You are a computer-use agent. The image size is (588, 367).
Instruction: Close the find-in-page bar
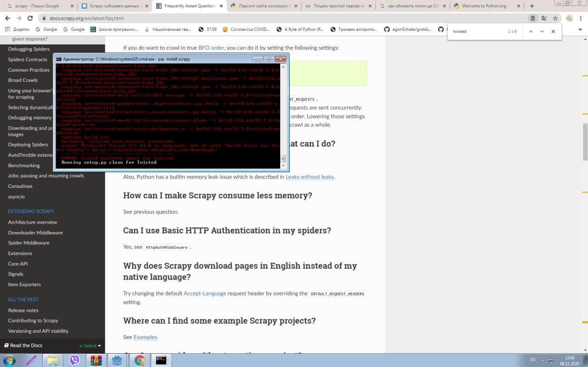click(x=553, y=32)
